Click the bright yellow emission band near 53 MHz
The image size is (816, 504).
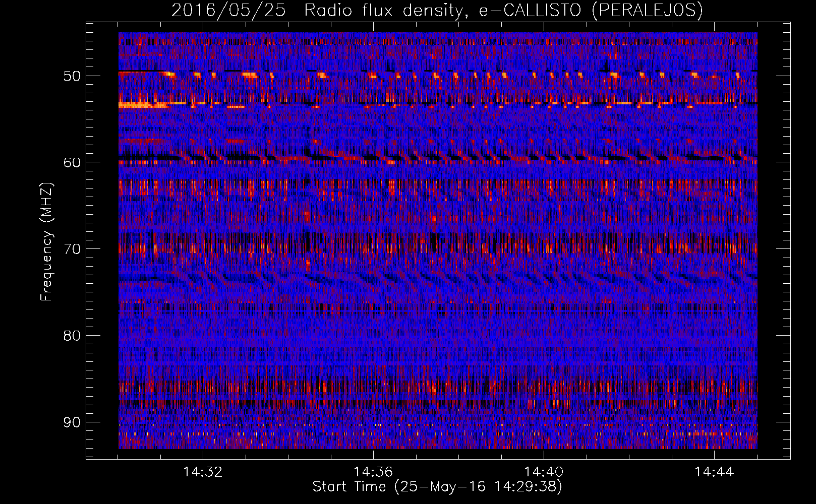(144, 105)
